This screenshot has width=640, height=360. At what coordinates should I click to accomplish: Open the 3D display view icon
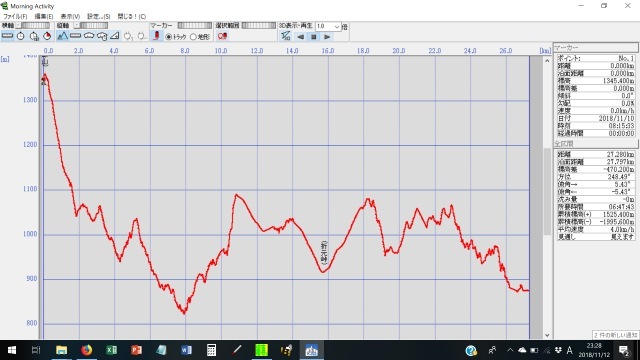pos(285,36)
